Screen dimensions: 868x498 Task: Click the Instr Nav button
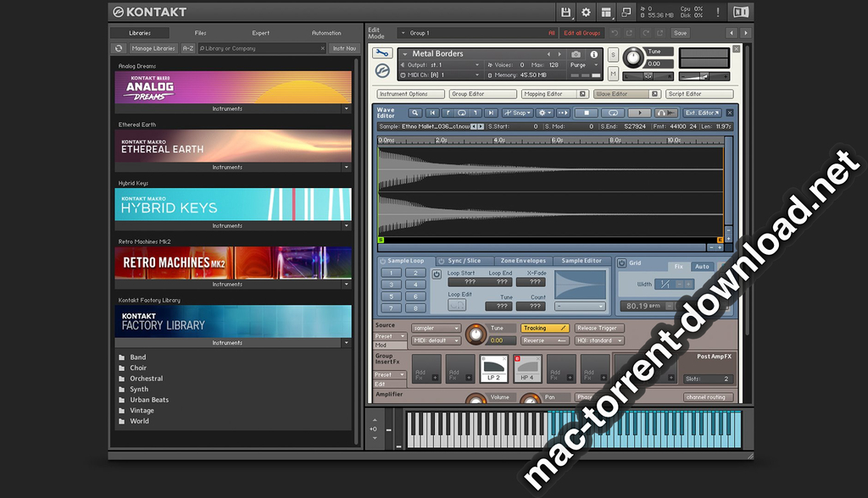pos(344,48)
